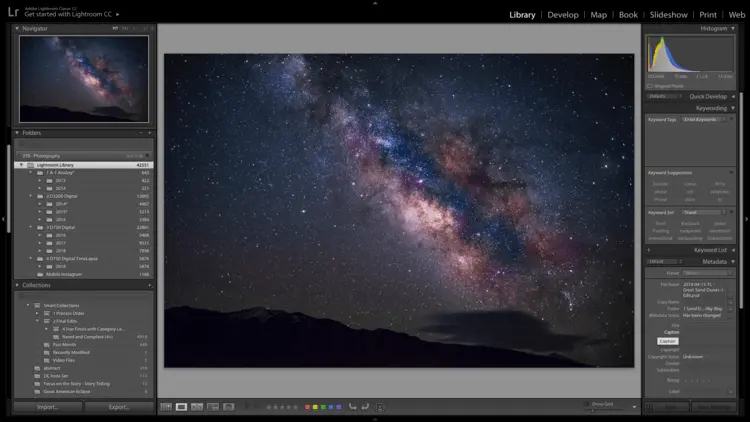Click the sync icon beside the Sync button
The width and height of the screenshot is (750, 422).
pos(649,407)
